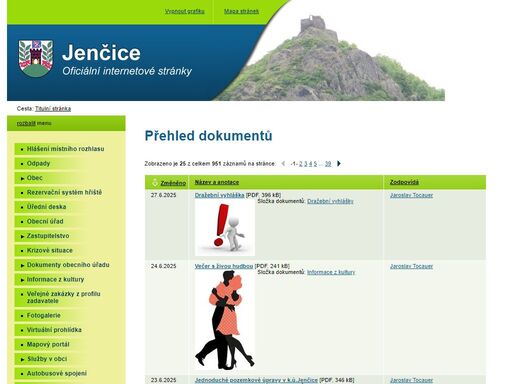Open the exclamation mark document thumbnail
The image size is (512, 384).
tap(225, 227)
